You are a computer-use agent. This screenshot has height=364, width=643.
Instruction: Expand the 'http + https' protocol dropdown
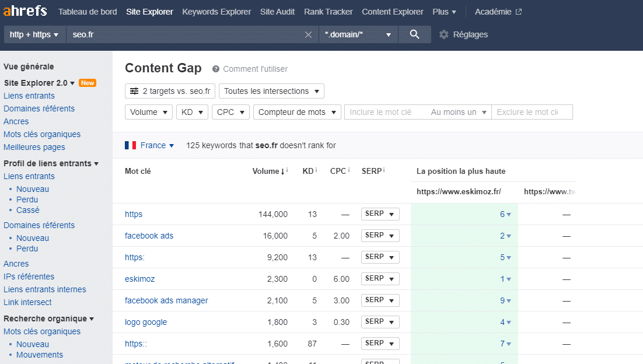35,34
